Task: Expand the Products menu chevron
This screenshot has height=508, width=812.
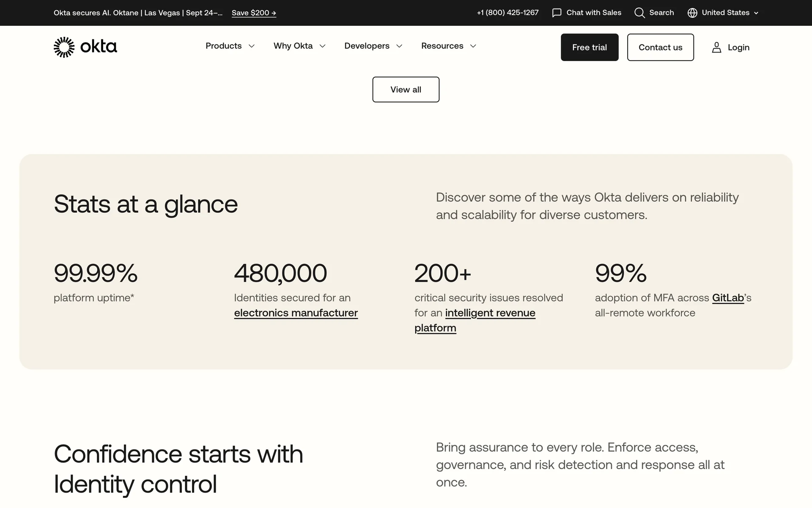Action: point(252,46)
